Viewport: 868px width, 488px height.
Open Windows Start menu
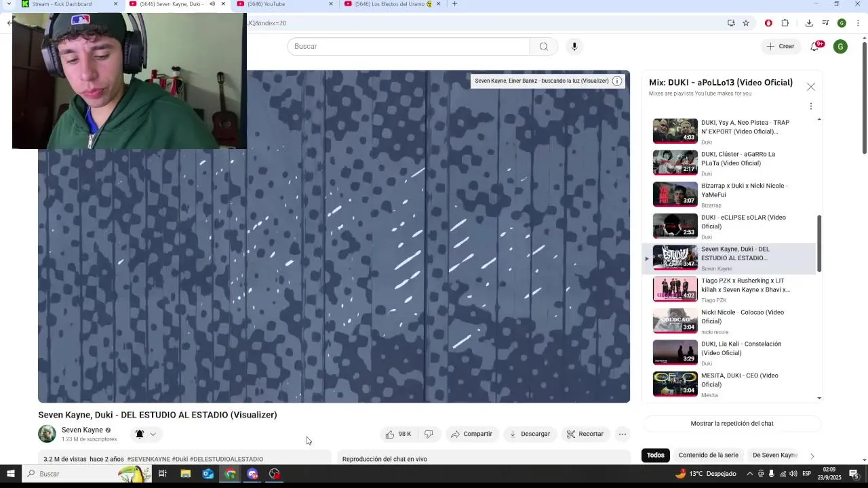click(10, 474)
